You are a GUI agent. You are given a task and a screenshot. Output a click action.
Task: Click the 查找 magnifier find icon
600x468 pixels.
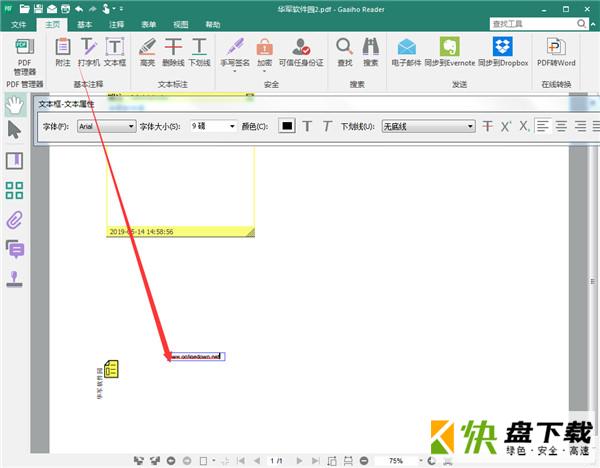pos(344,46)
